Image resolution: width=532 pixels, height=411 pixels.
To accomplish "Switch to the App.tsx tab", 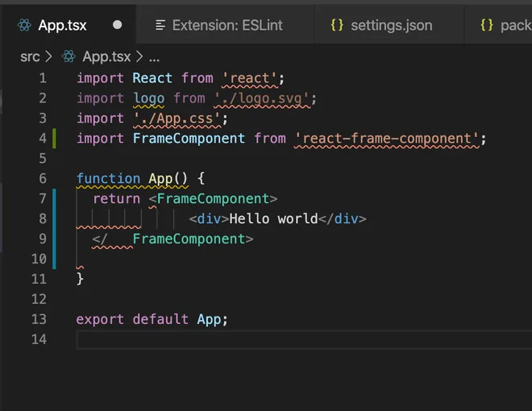I will [x=69, y=25].
